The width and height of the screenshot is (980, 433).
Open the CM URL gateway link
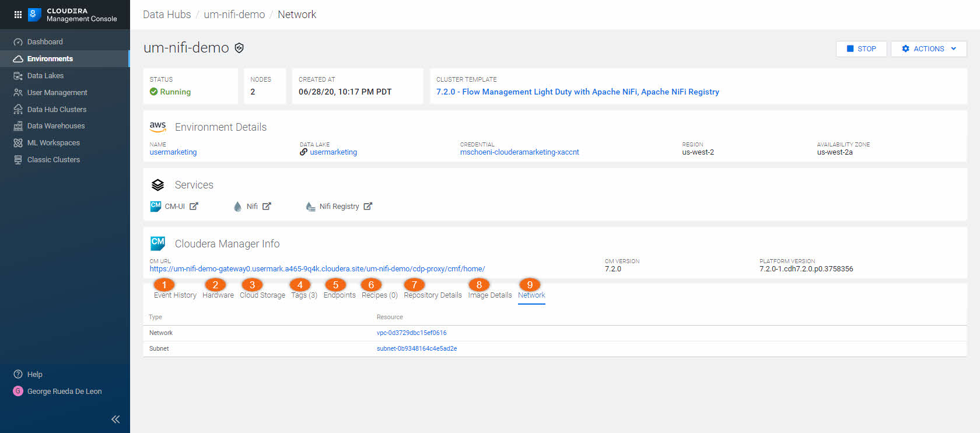317,269
